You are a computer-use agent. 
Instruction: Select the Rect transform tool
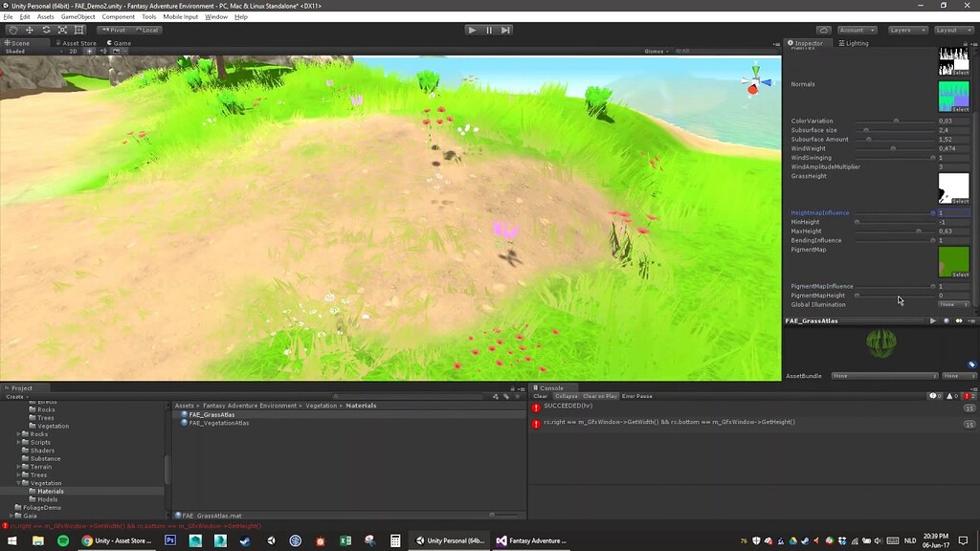tap(78, 30)
